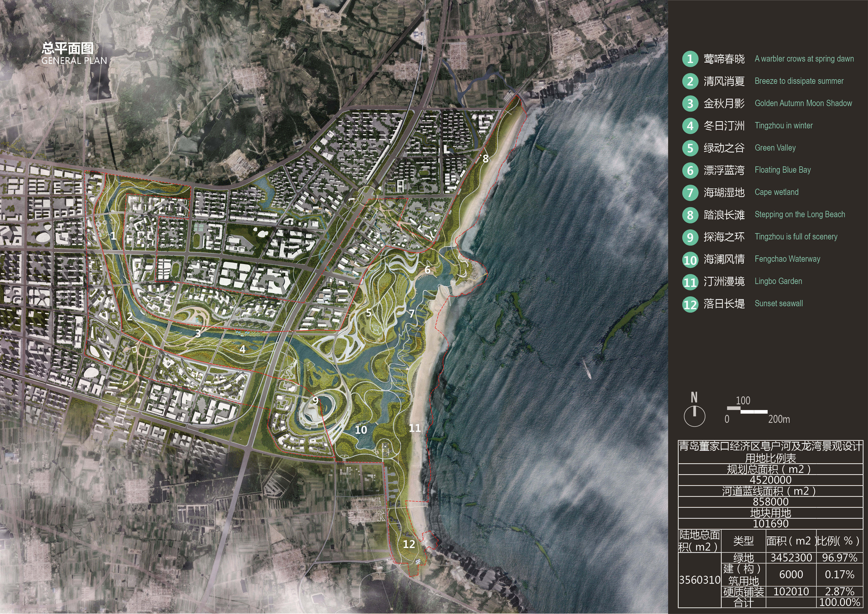The image size is (868, 614).
Task: Click map marker 2 by the river bend
Action: point(130,317)
